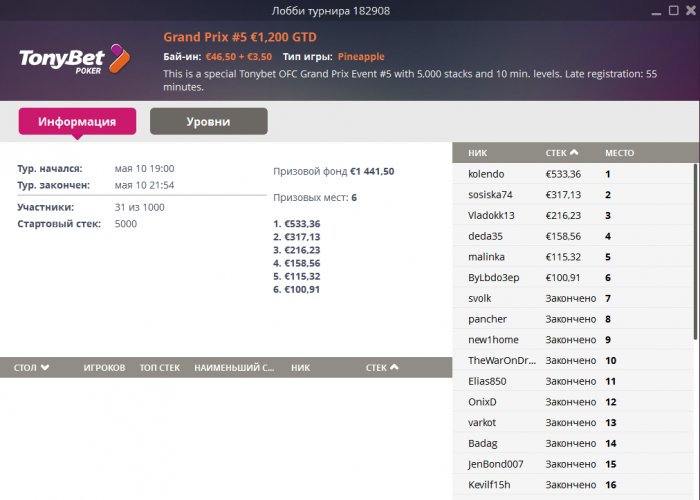
Task: Select the JenBond007 player row
Action: coord(497,464)
